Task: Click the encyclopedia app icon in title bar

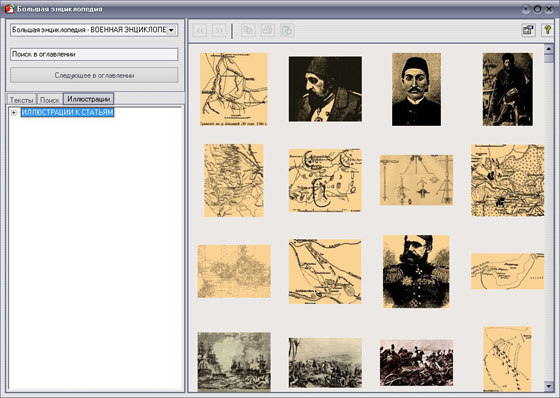Action: pyautogui.click(x=9, y=8)
